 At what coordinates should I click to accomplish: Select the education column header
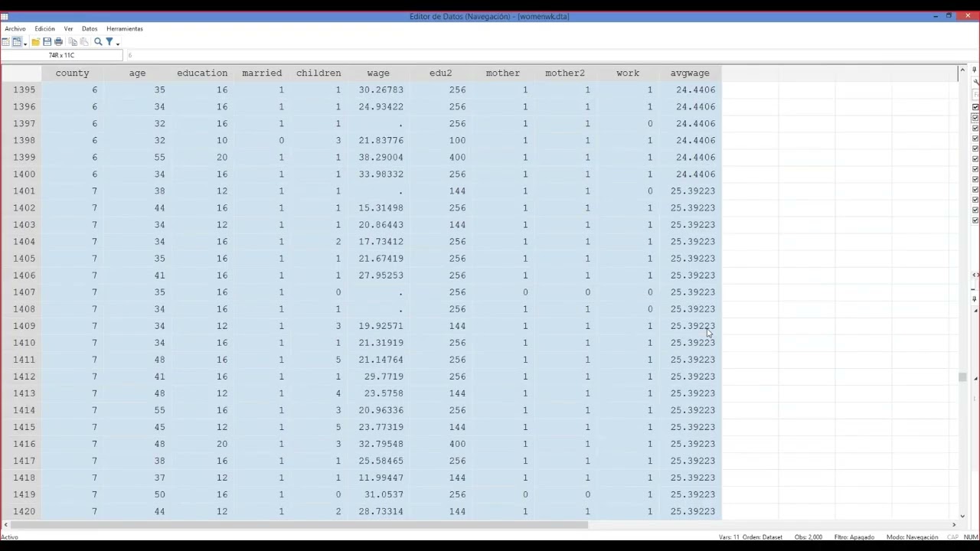(x=202, y=73)
